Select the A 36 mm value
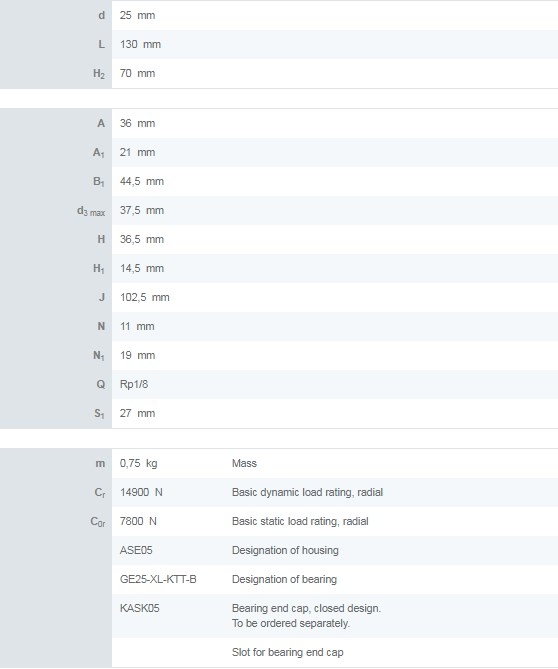The width and height of the screenshot is (558, 669). [137, 123]
